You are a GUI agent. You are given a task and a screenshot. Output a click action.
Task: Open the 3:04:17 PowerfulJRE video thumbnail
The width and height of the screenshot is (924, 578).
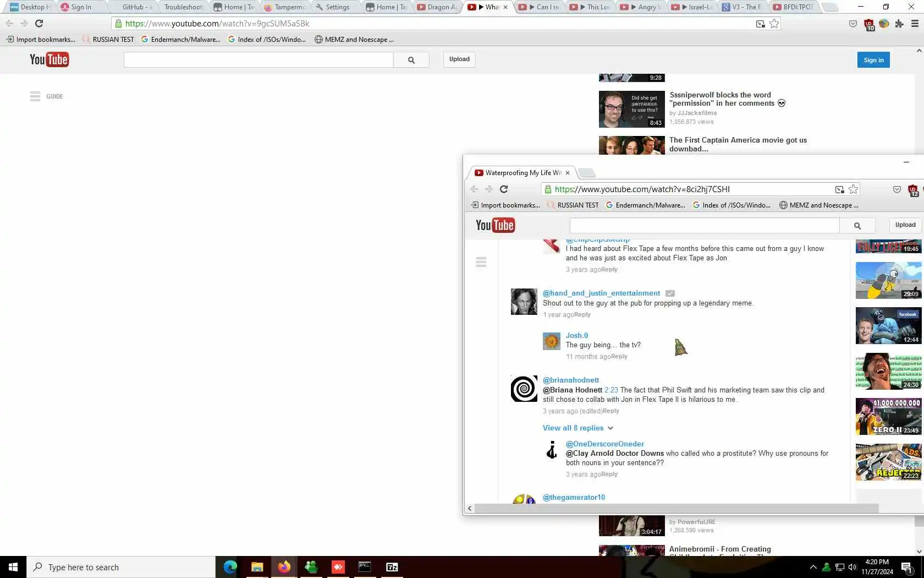(x=631, y=526)
